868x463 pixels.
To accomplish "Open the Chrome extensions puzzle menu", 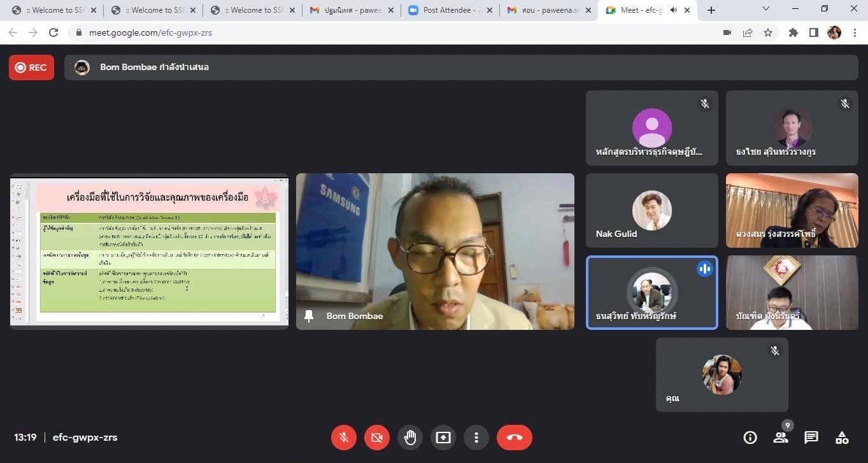I will (793, 32).
